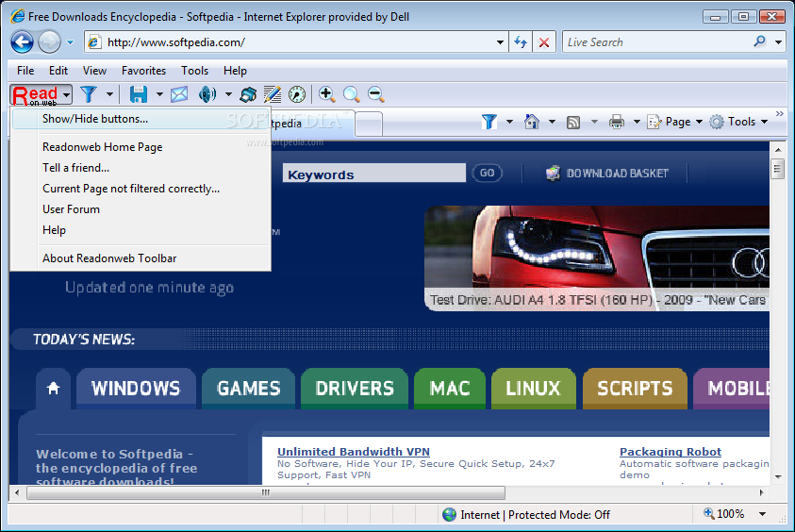The width and height of the screenshot is (795, 532).
Task: Click the Forward navigation arrow button
Action: point(50,42)
